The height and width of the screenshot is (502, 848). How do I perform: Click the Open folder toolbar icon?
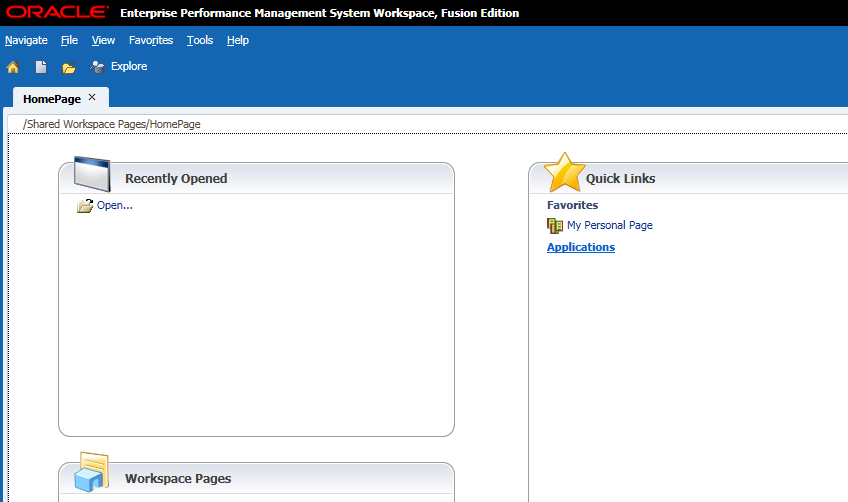point(69,67)
